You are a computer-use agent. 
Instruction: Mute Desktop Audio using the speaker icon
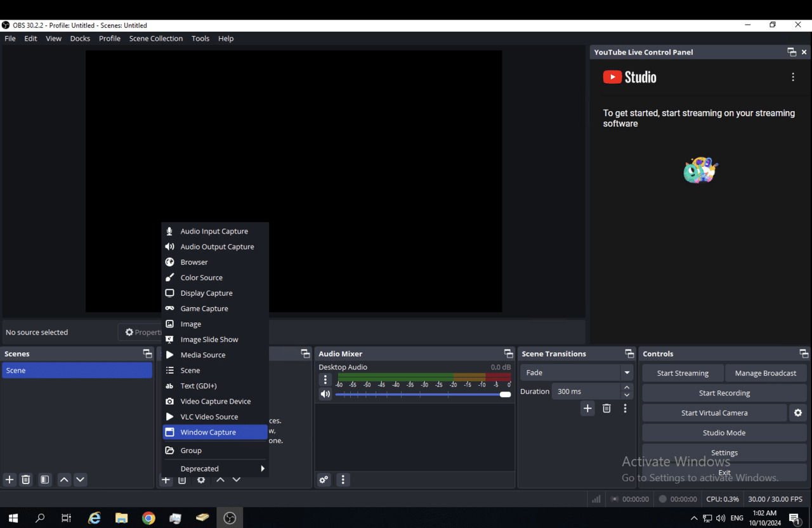pos(325,393)
